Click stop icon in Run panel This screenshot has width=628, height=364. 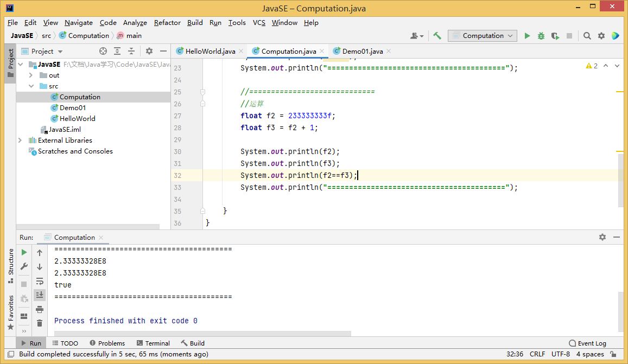[24, 284]
